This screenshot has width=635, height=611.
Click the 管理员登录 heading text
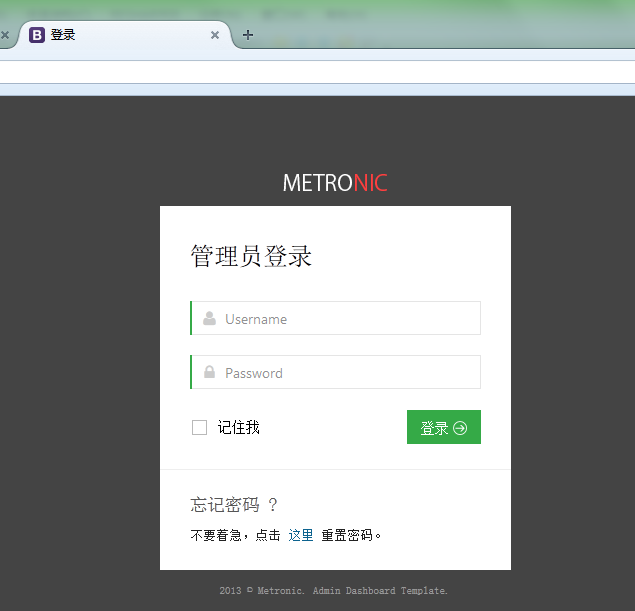click(x=251, y=256)
